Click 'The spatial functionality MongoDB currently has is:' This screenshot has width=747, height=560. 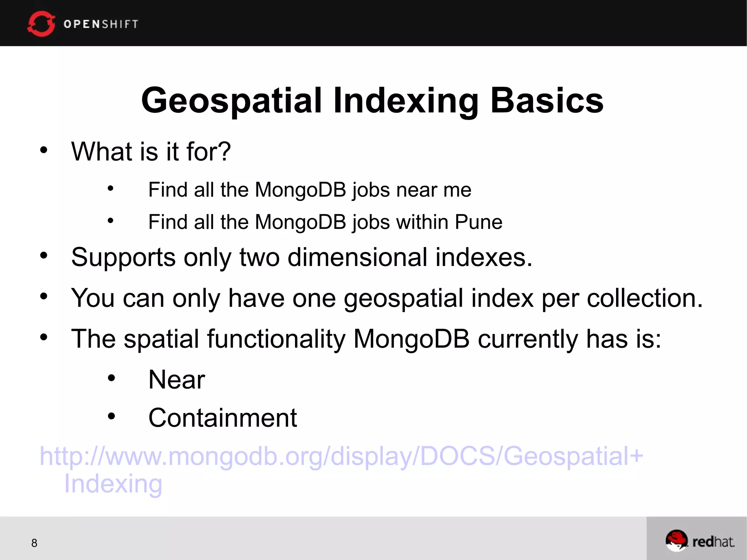366,339
